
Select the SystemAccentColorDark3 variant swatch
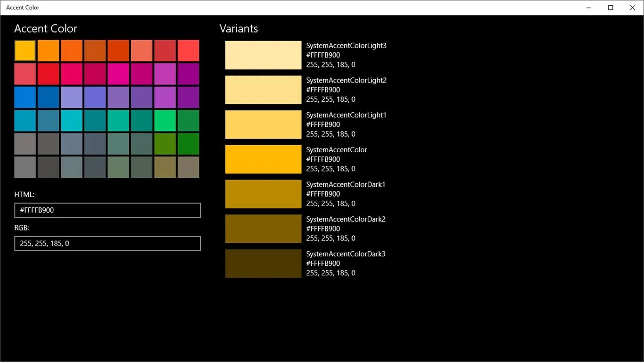263,263
